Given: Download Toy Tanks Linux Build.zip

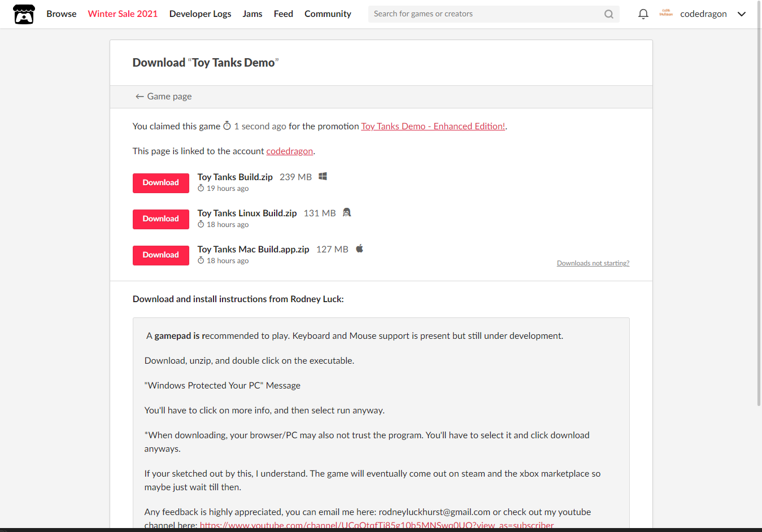Looking at the screenshot, I should click(161, 219).
